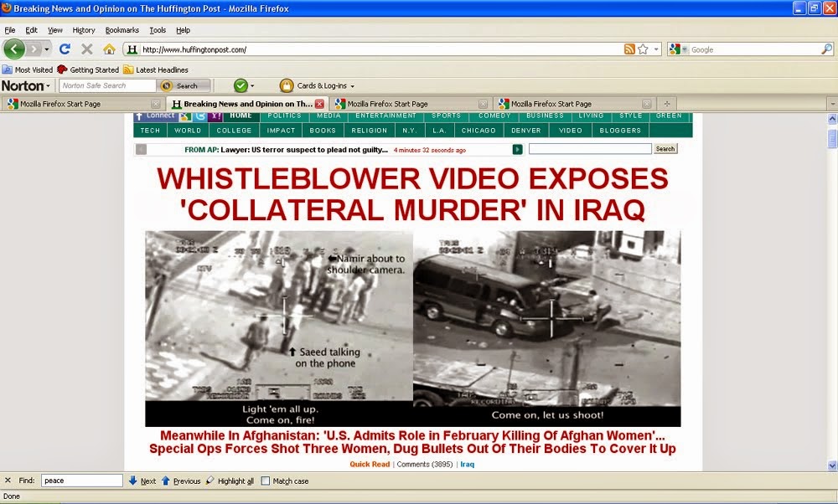Click the Forward navigation arrow

(34, 49)
